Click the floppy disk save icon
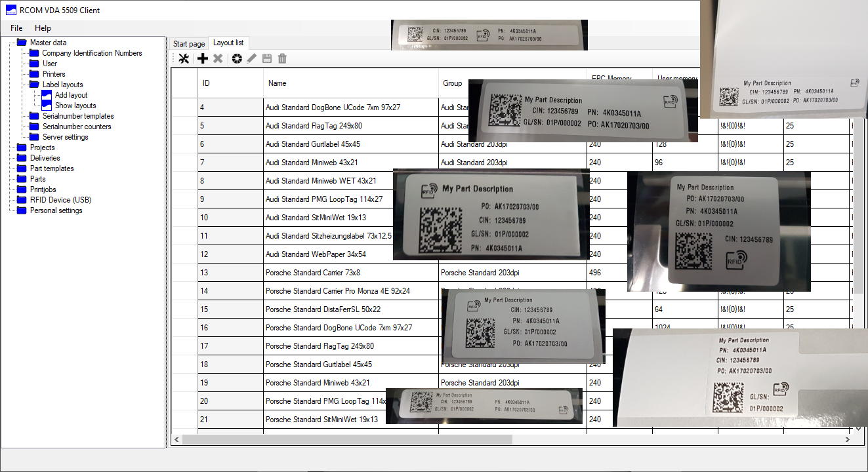 pyautogui.click(x=267, y=58)
